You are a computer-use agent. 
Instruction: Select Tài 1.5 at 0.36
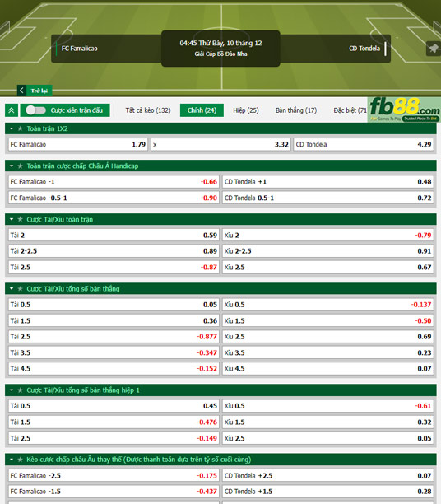[114, 320]
